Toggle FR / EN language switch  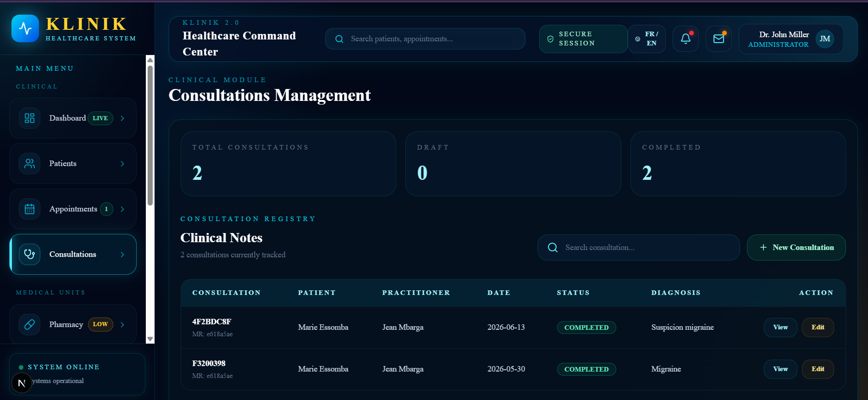click(647, 39)
